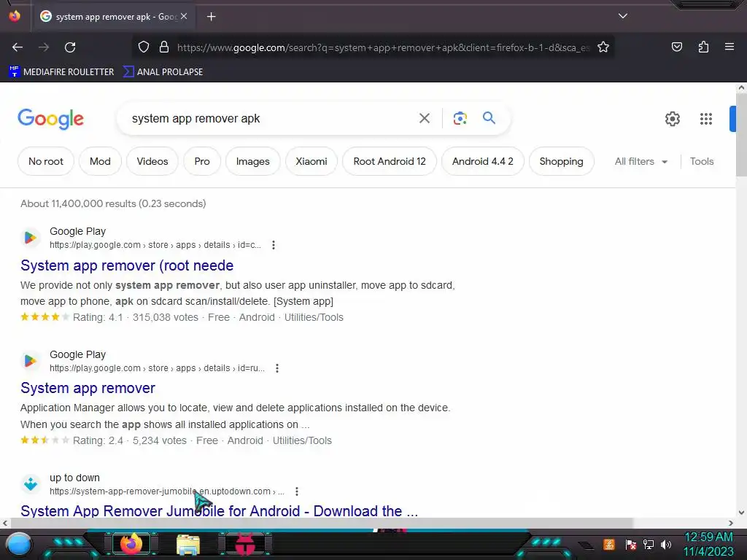Switch to the Shopping results tab
The image size is (747, 560).
coord(561,161)
